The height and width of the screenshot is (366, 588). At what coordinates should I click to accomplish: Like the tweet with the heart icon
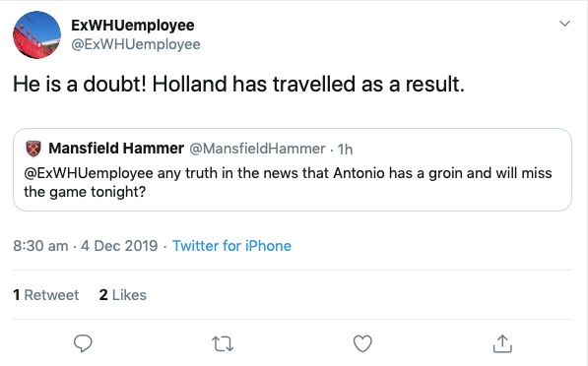click(362, 343)
